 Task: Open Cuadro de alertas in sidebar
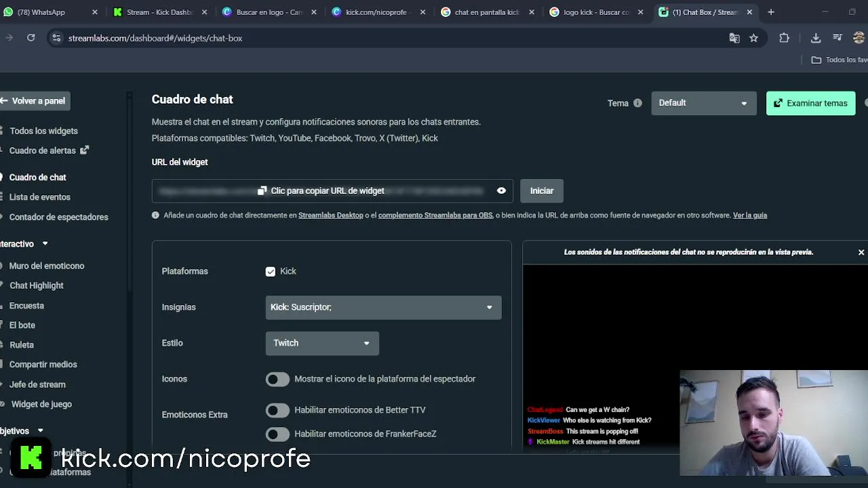[42, 150]
